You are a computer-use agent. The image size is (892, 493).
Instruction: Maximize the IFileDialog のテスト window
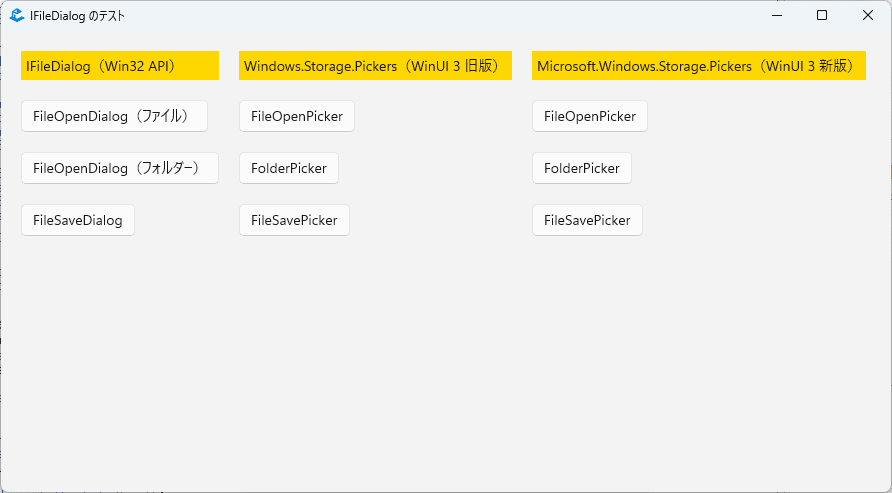click(822, 15)
